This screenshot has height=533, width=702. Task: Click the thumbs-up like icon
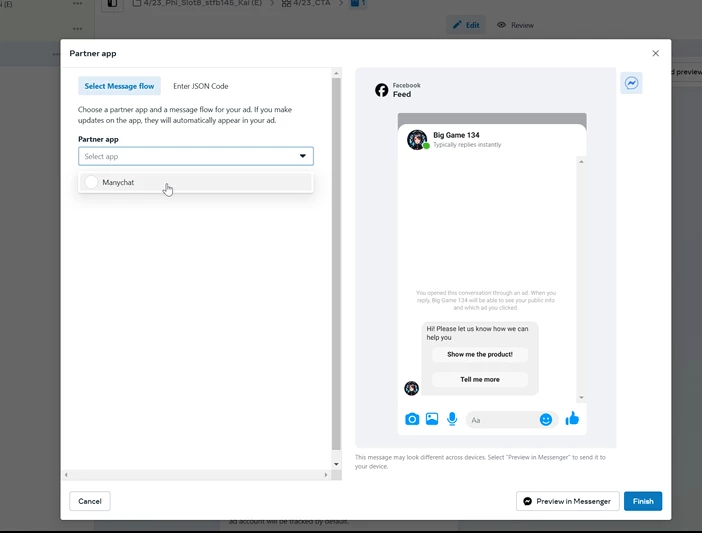[572, 418]
